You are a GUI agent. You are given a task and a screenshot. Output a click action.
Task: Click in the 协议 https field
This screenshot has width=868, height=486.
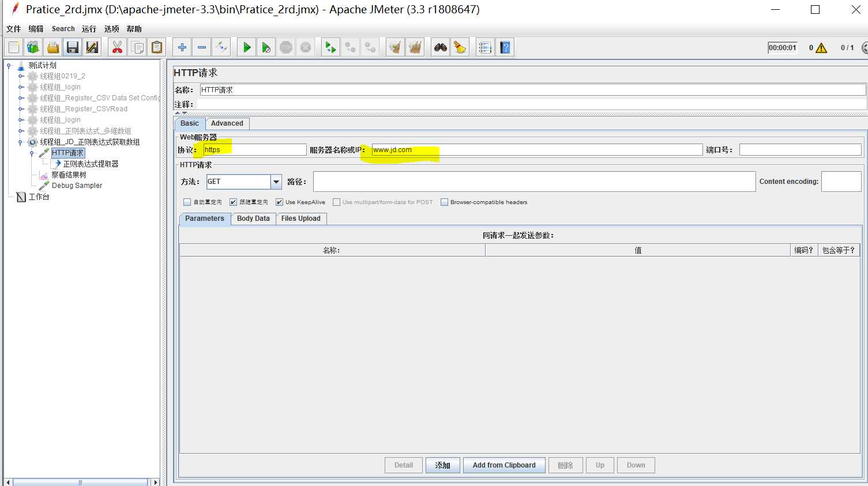click(254, 150)
